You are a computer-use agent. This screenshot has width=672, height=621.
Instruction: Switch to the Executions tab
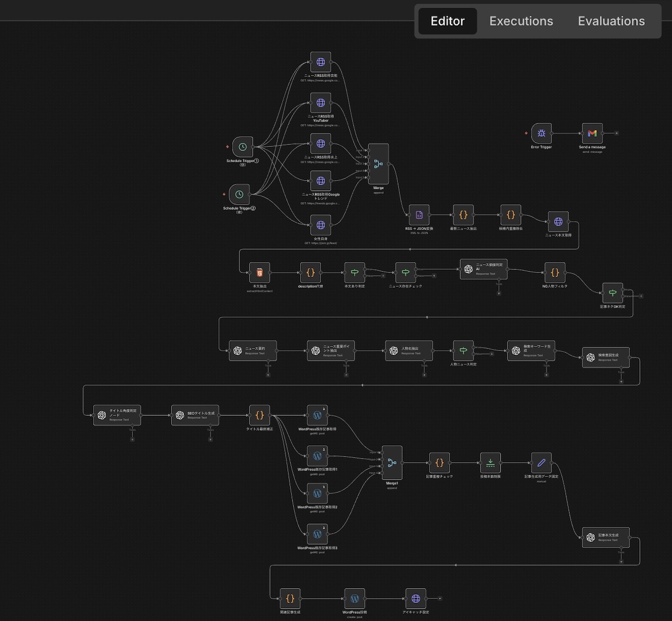tap(521, 21)
